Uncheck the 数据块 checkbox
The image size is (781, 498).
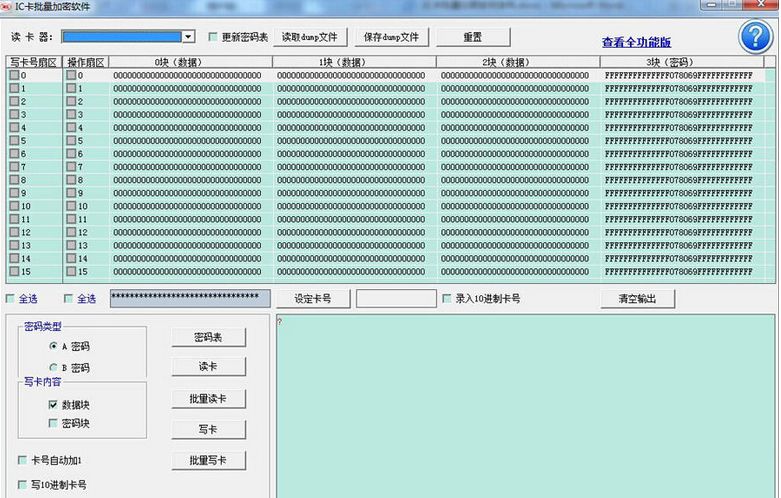tap(53, 405)
